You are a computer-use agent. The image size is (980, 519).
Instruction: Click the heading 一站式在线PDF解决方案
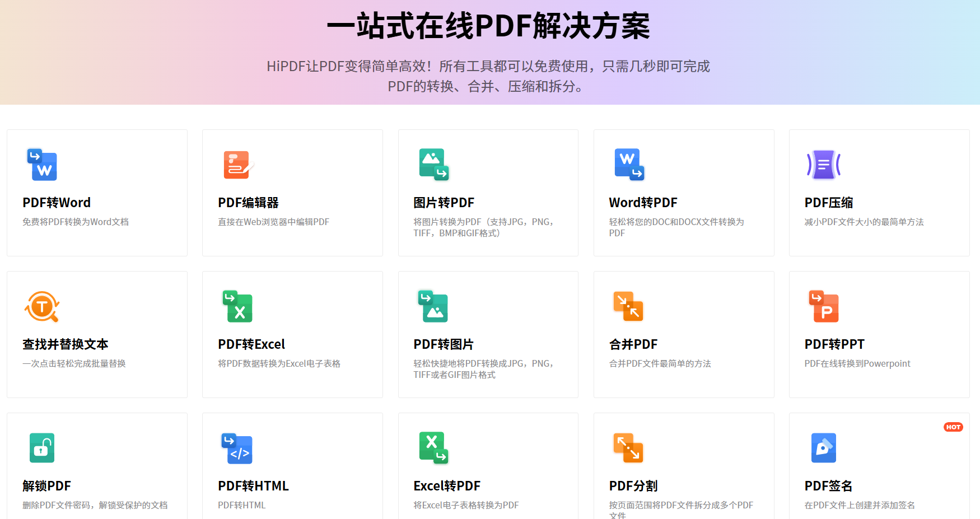pos(488,26)
